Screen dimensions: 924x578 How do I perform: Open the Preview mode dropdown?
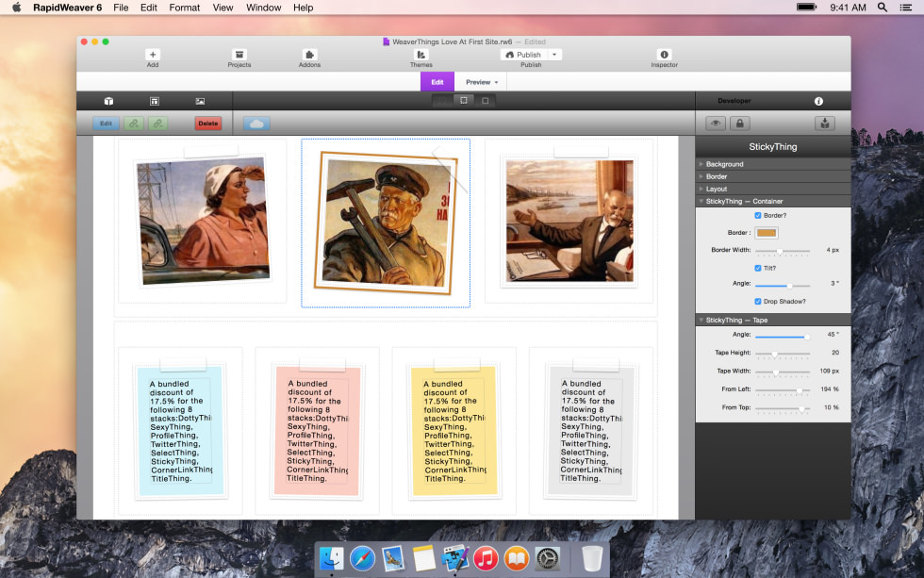[481, 82]
